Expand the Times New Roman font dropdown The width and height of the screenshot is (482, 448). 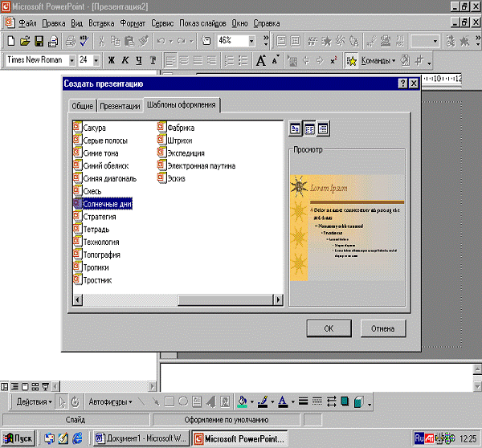pos(72,60)
